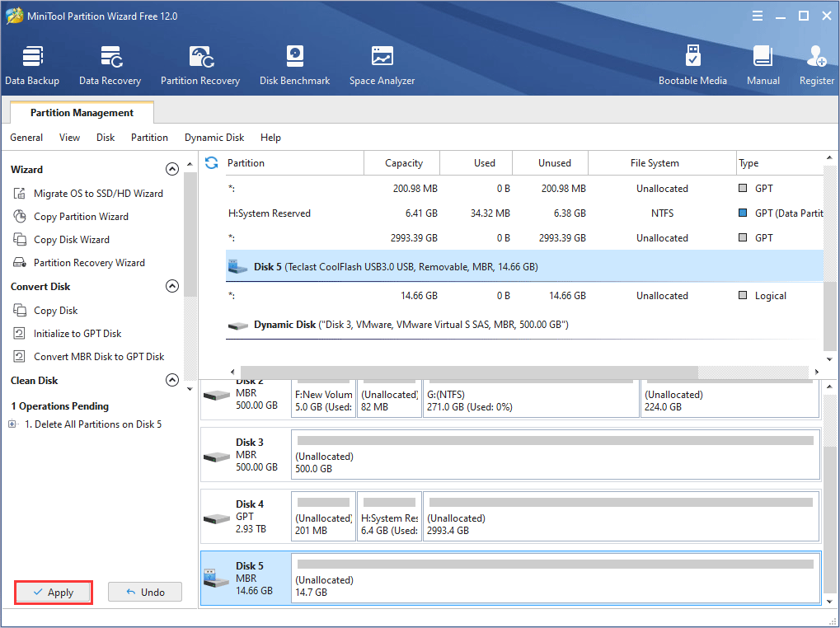The image size is (840, 628).
Task: Sort by the Type column header
Action: [780, 162]
